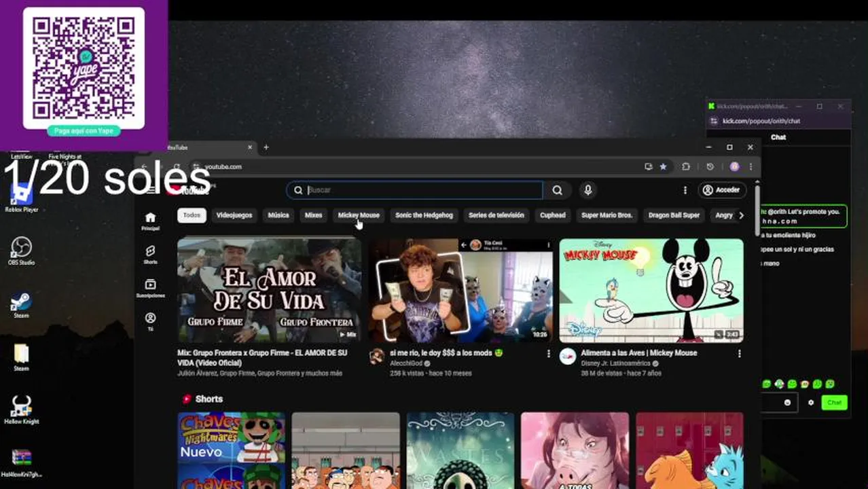Open Shorts from the sidebar
Image resolution: width=868 pixels, height=489 pixels.
[x=150, y=255]
